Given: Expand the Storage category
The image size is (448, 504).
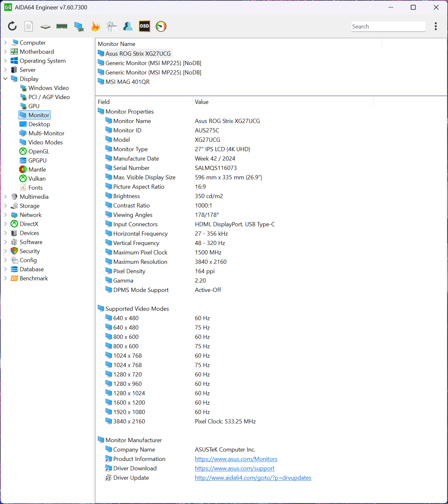Looking at the screenshot, I should click(x=5, y=206).
